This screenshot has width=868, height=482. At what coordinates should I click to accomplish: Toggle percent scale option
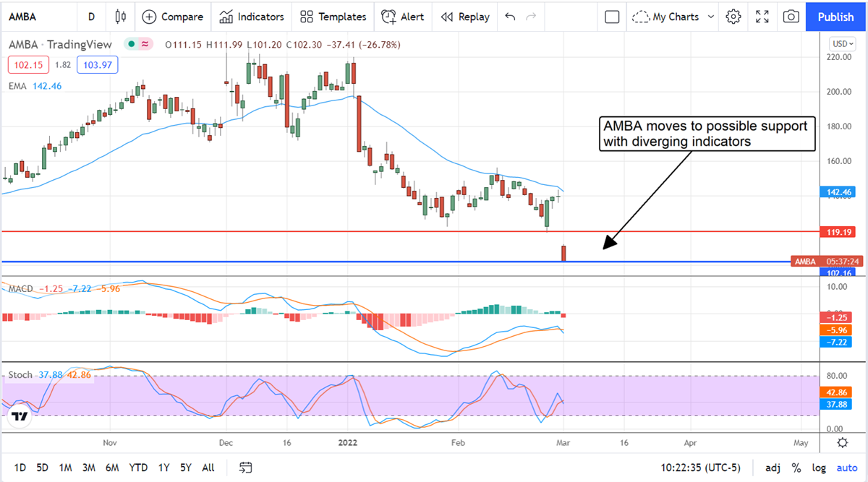pyautogui.click(x=796, y=468)
